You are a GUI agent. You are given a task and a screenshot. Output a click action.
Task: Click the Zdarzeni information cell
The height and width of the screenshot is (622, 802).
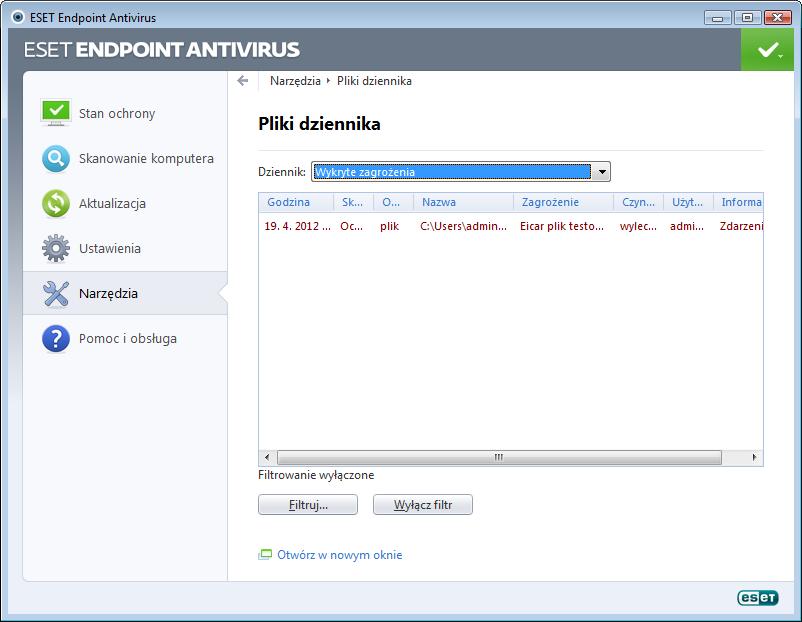pos(741,226)
